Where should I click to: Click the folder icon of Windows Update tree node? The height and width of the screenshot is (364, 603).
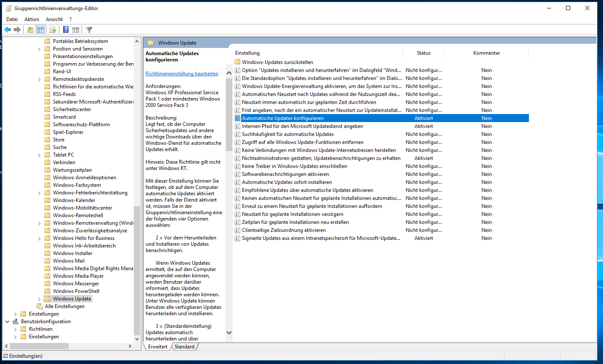47,299
